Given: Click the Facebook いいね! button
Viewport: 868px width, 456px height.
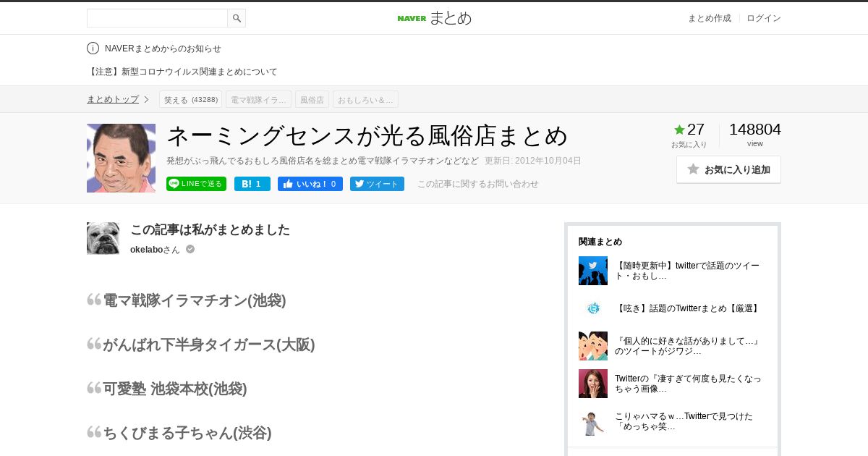Looking at the screenshot, I should click(x=310, y=184).
